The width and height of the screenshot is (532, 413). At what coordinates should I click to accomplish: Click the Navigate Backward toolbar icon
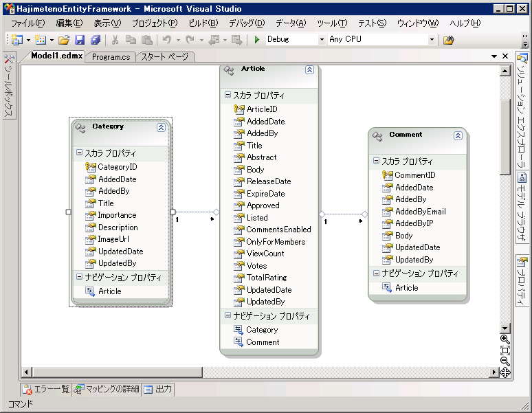click(x=214, y=40)
